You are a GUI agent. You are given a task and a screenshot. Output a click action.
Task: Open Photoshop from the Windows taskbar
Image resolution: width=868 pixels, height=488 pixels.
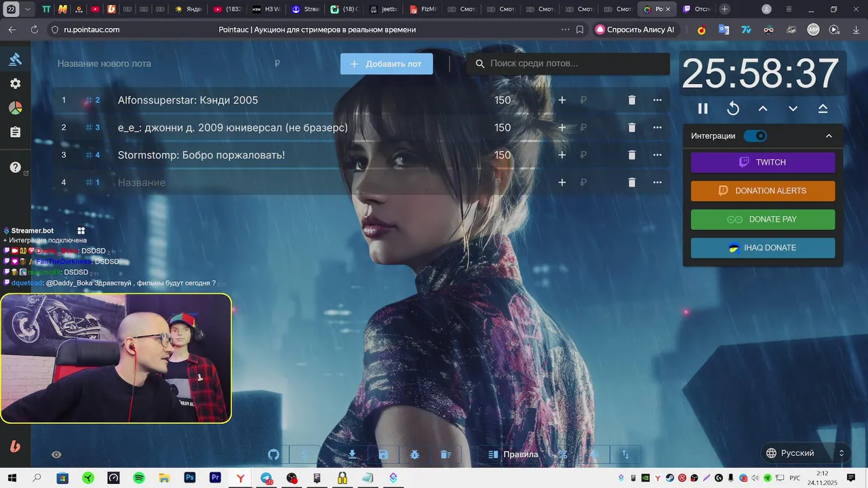click(x=190, y=479)
